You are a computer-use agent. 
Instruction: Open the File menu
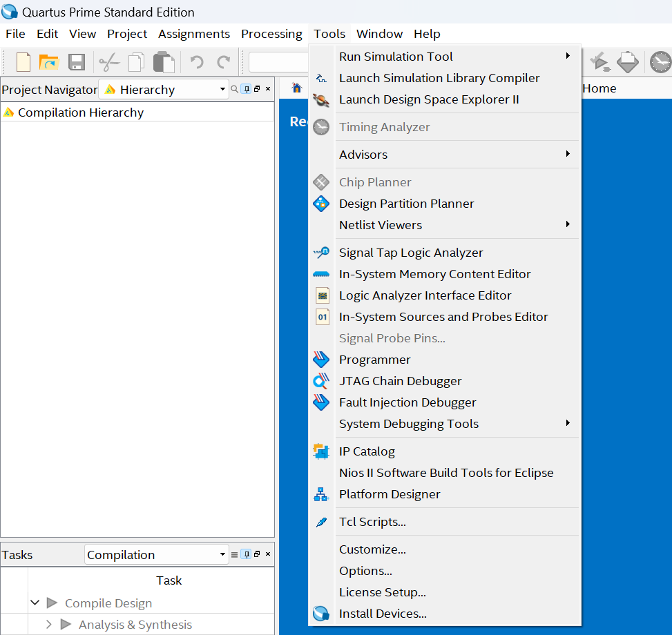point(15,34)
